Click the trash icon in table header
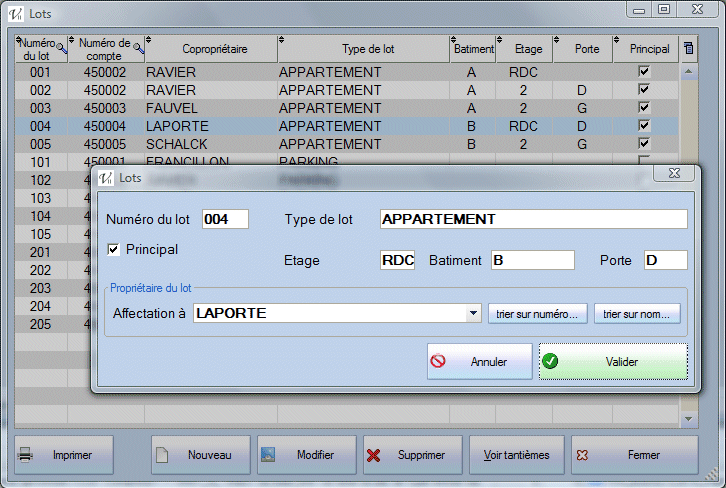Image resolution: width=726 pixels, height=488 pixels. pos(688,47)
